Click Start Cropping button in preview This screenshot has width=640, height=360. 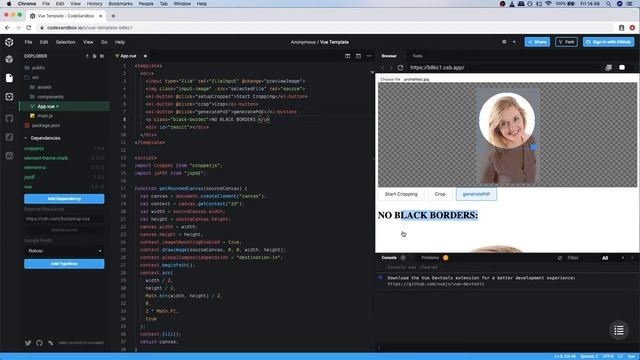[401, 194]
